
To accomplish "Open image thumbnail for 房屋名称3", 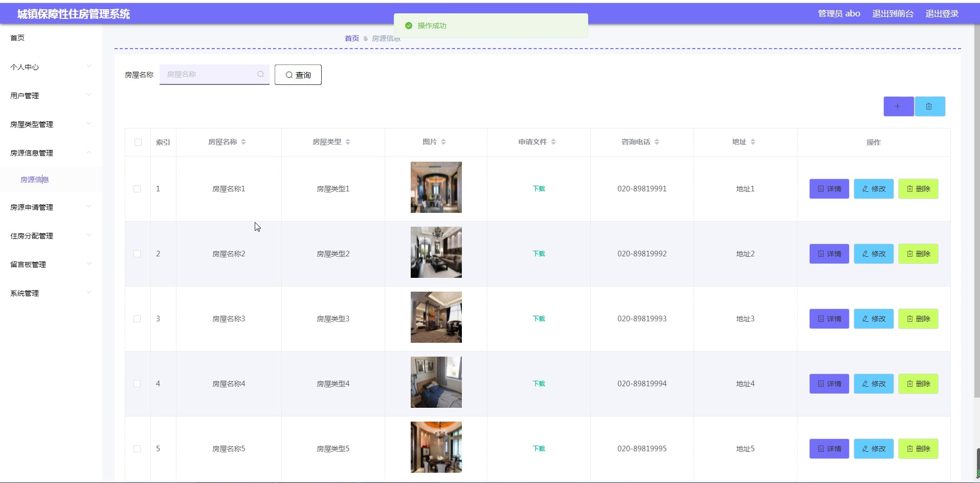I will click(436, 317).
